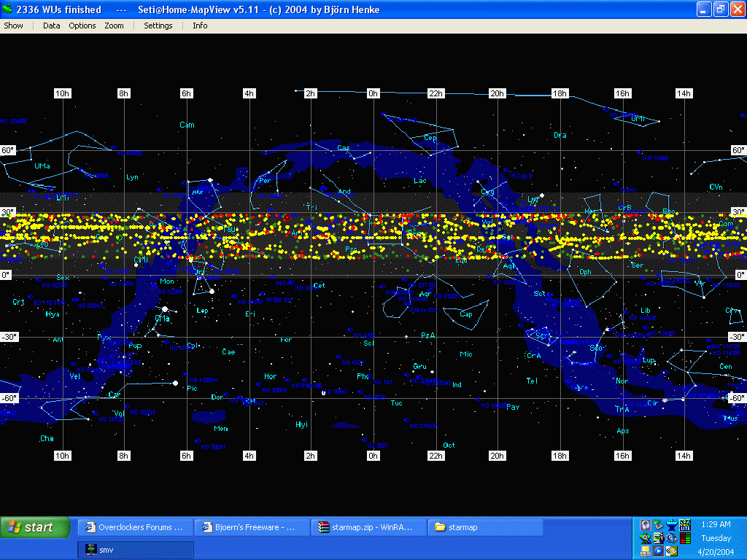Open the Data menu
Image resolution: width=747 pixels, height=560 pixels.
51,26
